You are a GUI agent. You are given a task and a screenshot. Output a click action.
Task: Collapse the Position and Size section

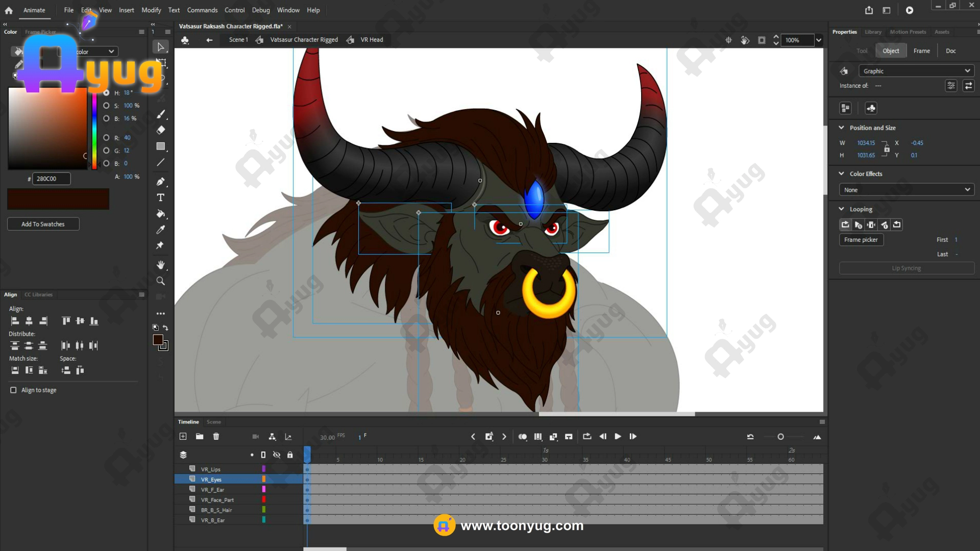coord(841,128)
